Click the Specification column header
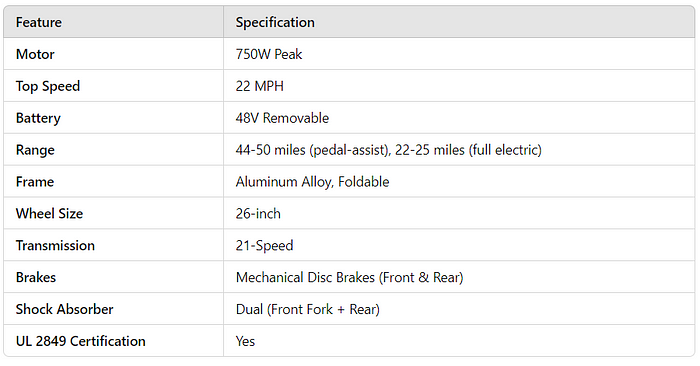This screenshot has width=700, height=366. click(x=275, y=22)
